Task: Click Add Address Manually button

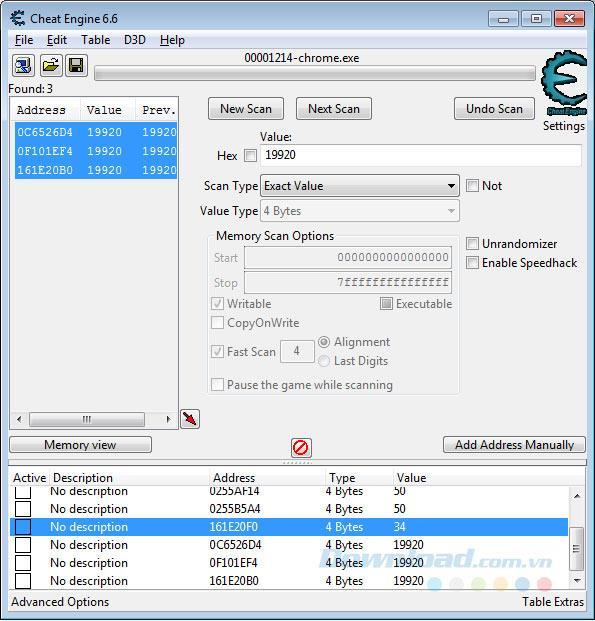Action: tap(514, 445)
